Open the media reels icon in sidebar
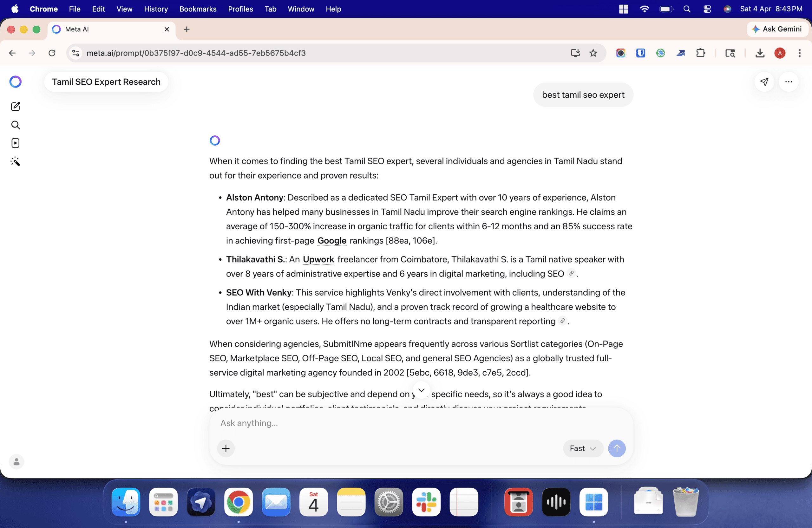The image size is (812, 528). (15, 143)
